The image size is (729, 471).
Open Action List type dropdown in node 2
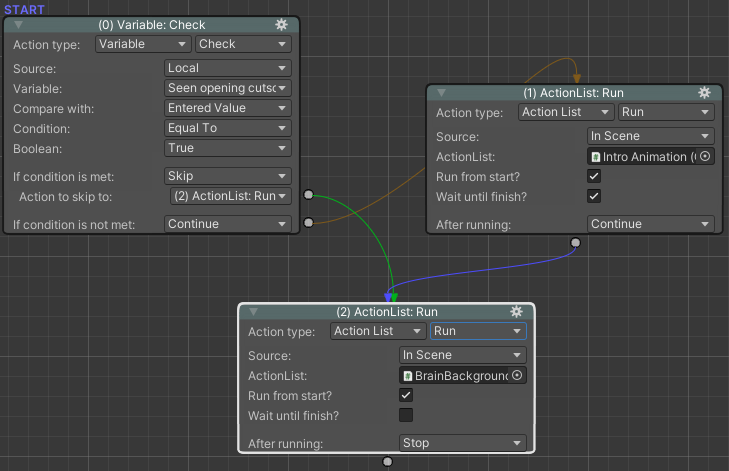click(x=378, y=331)
